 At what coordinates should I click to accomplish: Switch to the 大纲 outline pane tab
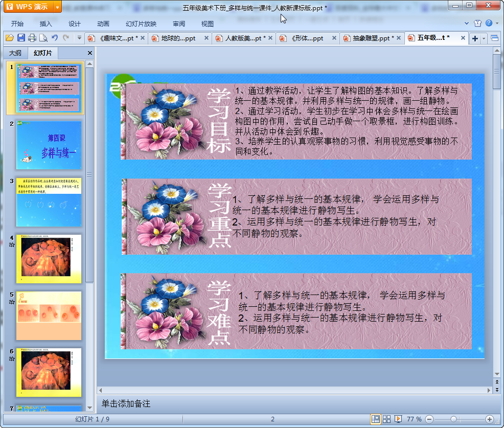pyautogui.click(x=15, y=53)
